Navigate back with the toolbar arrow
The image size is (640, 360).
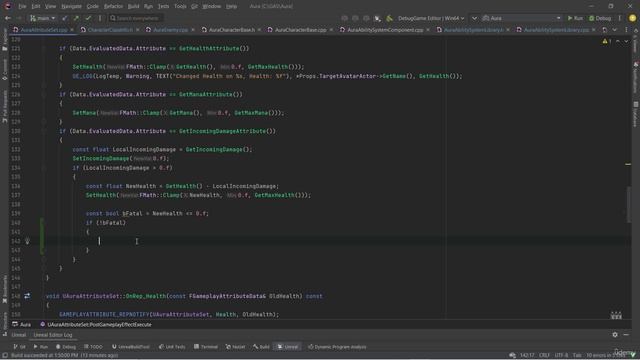8,18
